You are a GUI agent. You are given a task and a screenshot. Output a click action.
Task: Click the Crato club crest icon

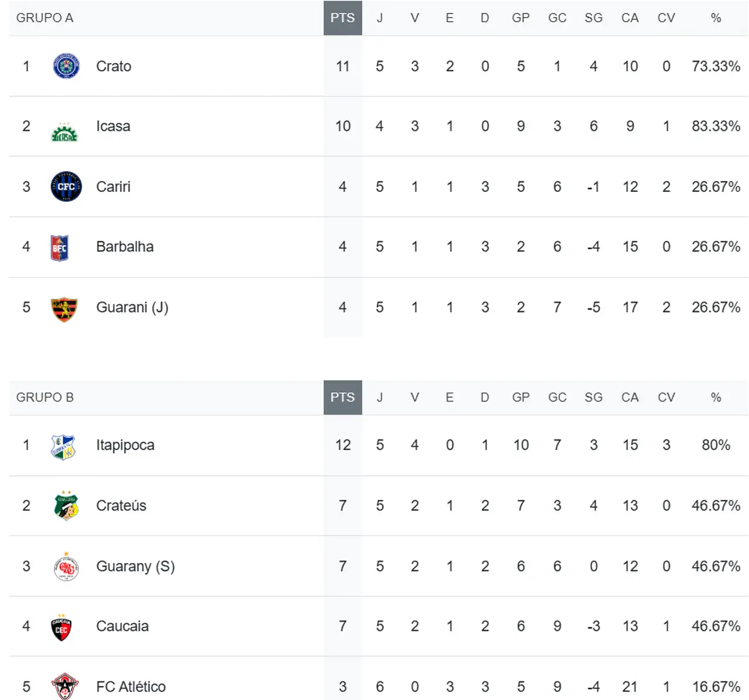(66, 66)
